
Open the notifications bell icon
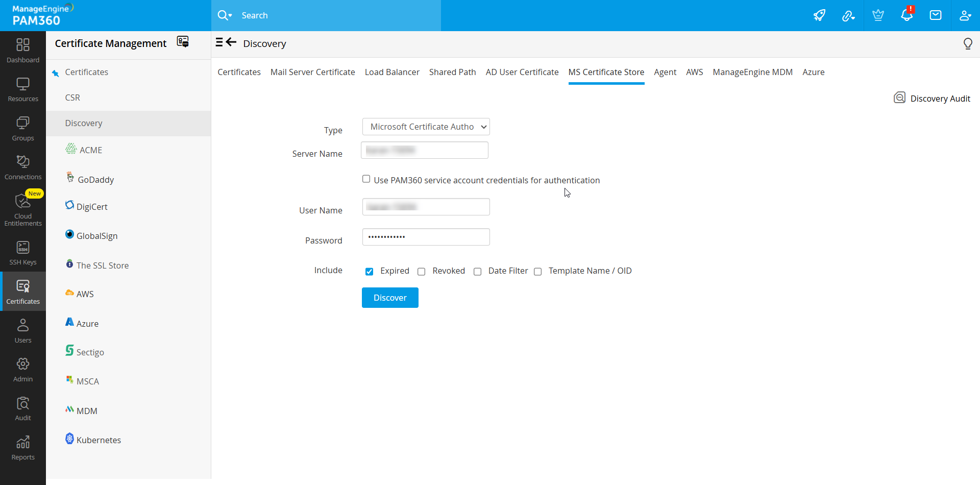tap(906, 15)
